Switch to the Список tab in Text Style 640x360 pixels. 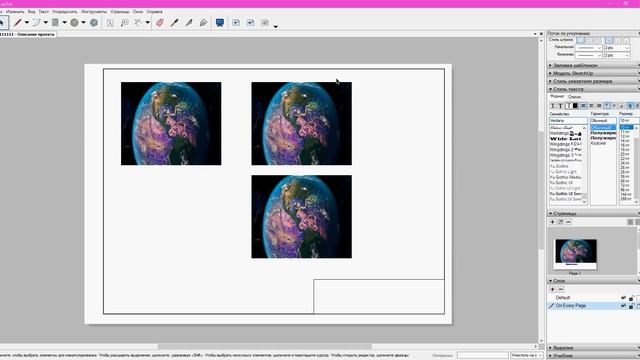[x=574, y=97]
